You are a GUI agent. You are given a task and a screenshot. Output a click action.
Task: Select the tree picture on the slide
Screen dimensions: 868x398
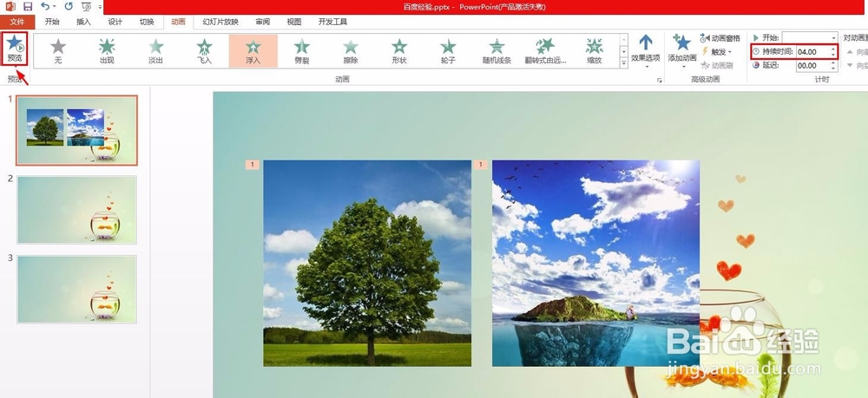[367, 263]
